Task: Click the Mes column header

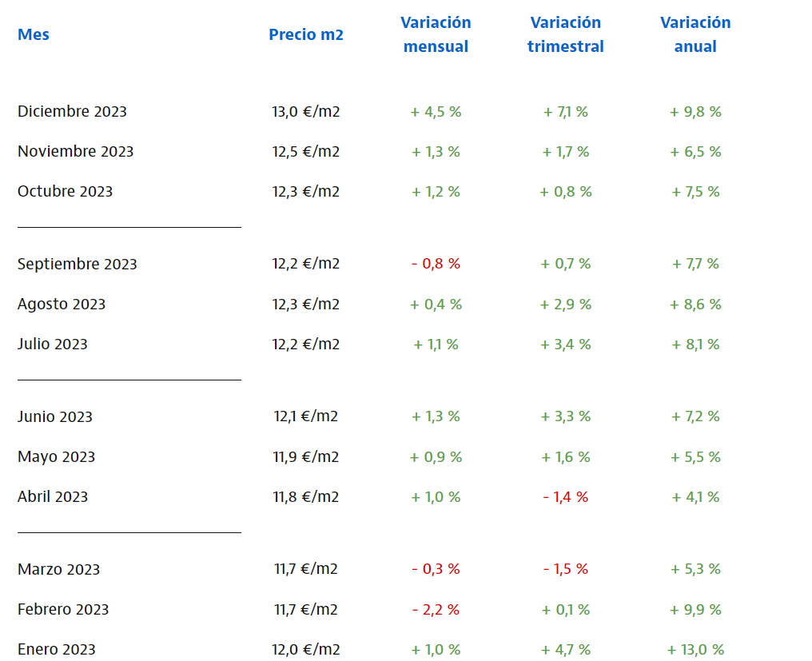Action: pyautogui.click(x=34, y=35)
